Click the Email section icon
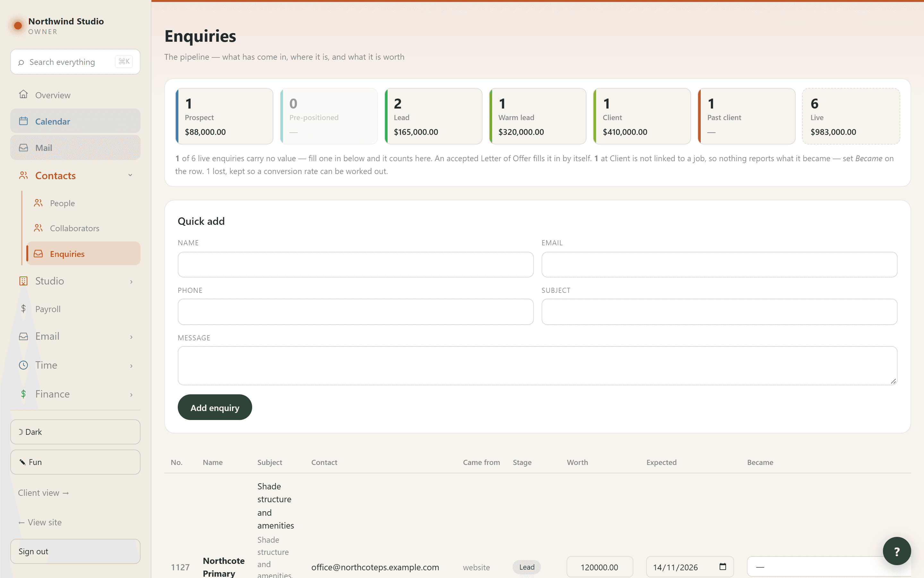 (x=23, y=336)
